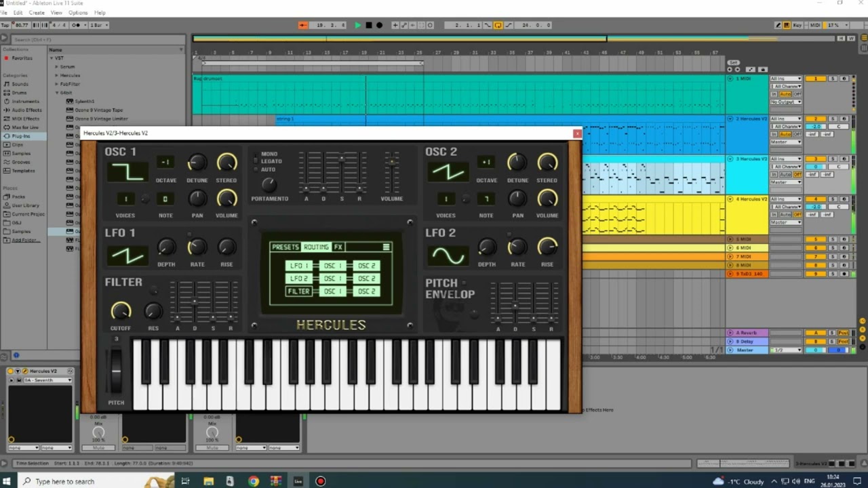Image resolution: width=868 pixels, height=488 pixels.
Task: Fold track 2 Hercules V2
Action: pyautogui.click(x=731, y=119)
